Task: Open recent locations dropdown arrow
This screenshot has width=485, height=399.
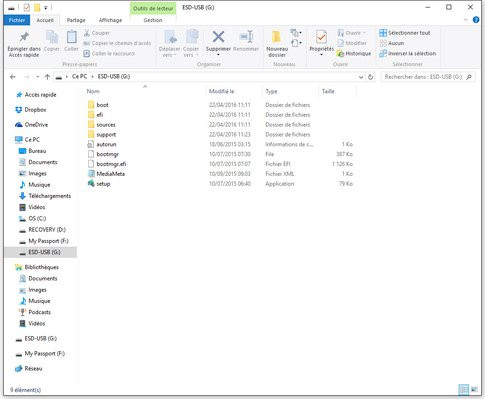Action: (x=38, y=77)
